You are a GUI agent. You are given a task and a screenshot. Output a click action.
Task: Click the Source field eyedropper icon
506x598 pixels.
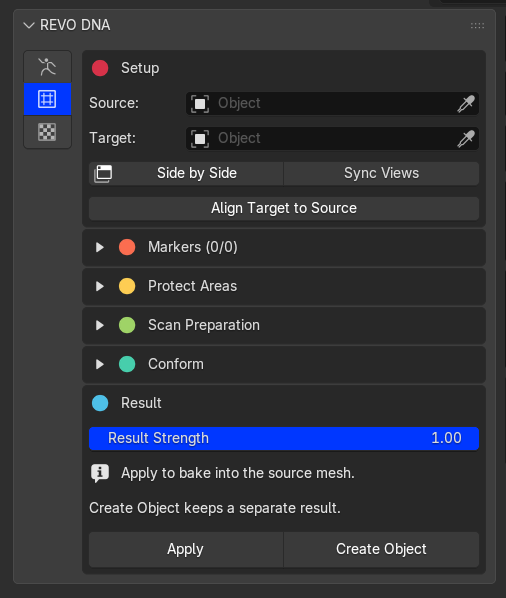[466, 103]
